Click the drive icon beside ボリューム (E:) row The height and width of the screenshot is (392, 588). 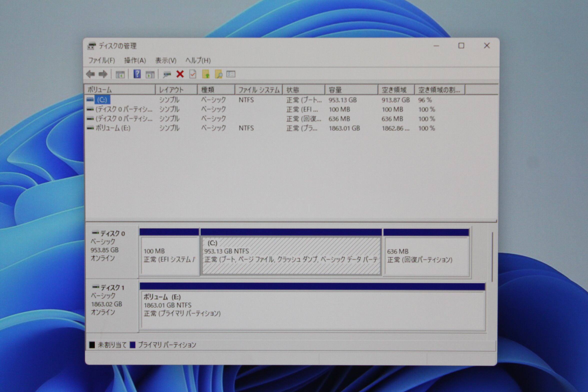pos(90,128)
